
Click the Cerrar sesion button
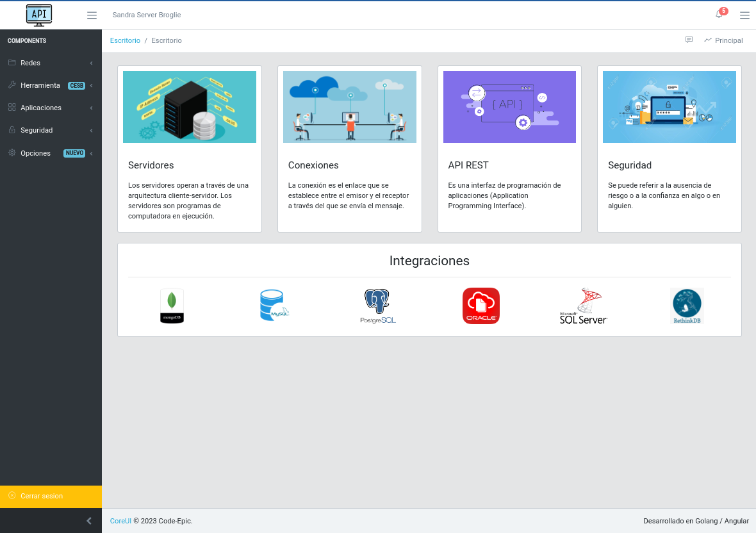point(51,496)
